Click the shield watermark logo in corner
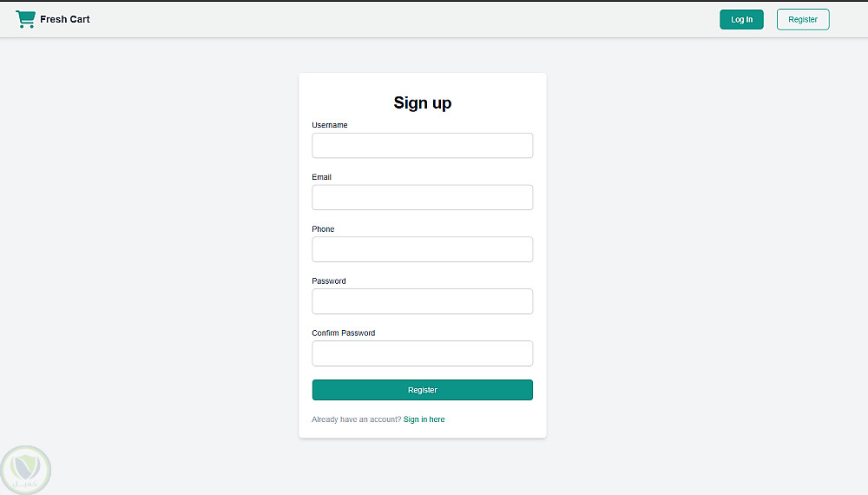Screen dimensions: 868x495 26,470
